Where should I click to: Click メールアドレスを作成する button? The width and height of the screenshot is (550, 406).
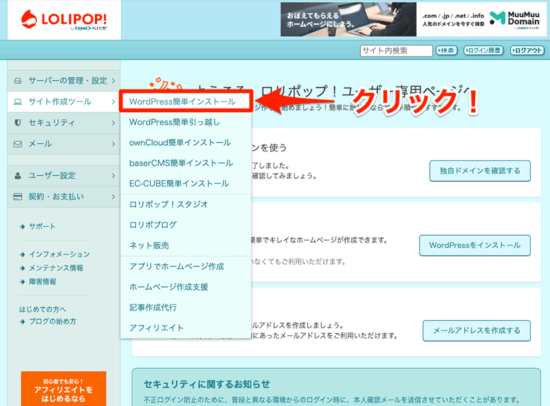(476, 331)
